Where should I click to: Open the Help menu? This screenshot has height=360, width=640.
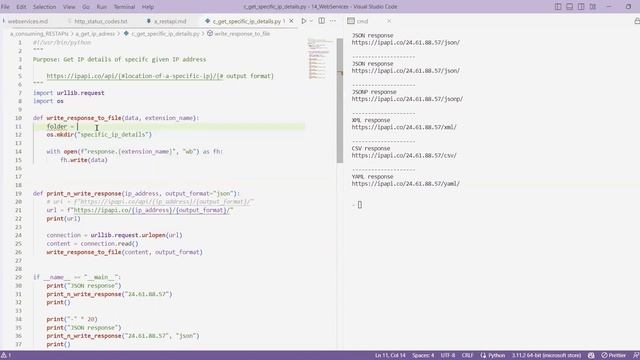[x=148, y=7]
